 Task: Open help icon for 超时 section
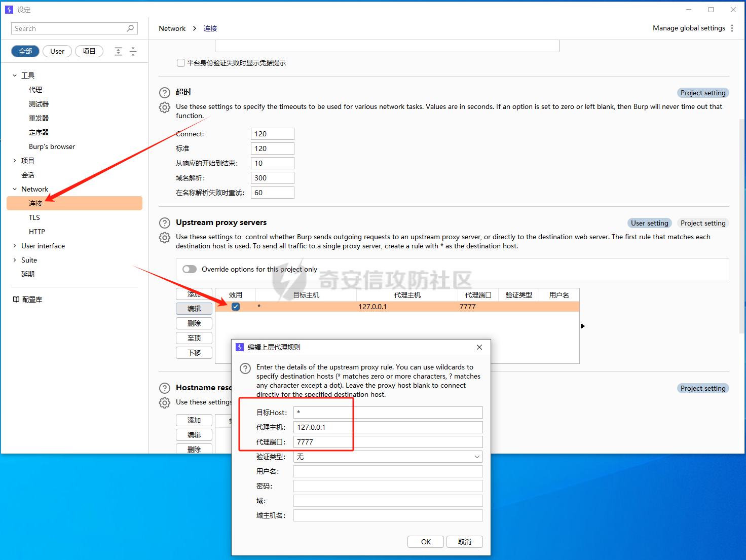coord(165,93)
